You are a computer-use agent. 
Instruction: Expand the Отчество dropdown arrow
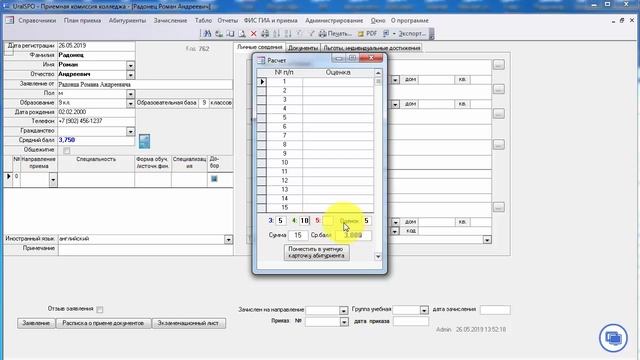click(x=130, y=75)
